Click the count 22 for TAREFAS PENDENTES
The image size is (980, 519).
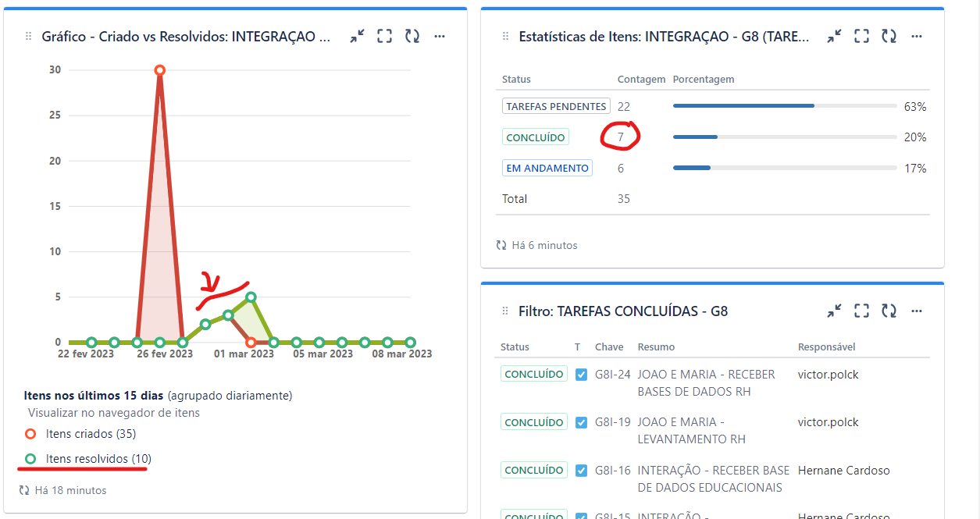pyautogui.click(x=624, y=106)
